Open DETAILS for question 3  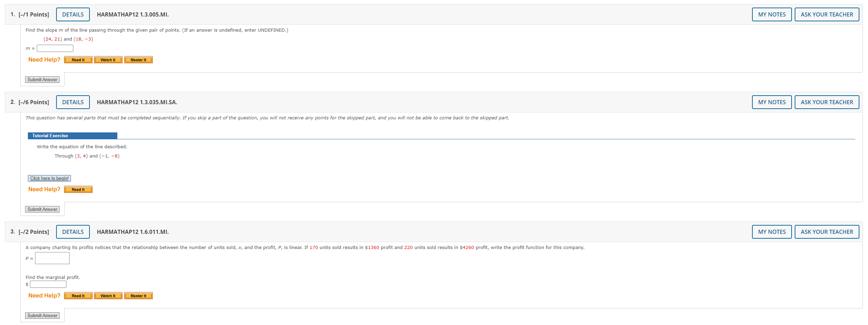(73, 232)
